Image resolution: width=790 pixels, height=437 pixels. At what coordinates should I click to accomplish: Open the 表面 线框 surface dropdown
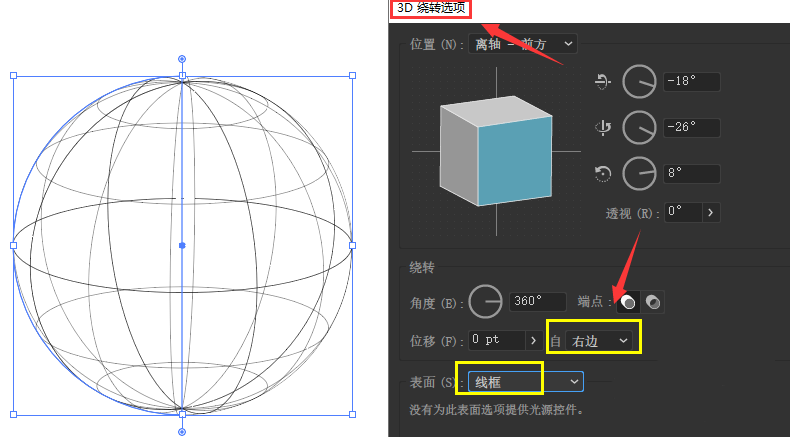pos(525,382)
